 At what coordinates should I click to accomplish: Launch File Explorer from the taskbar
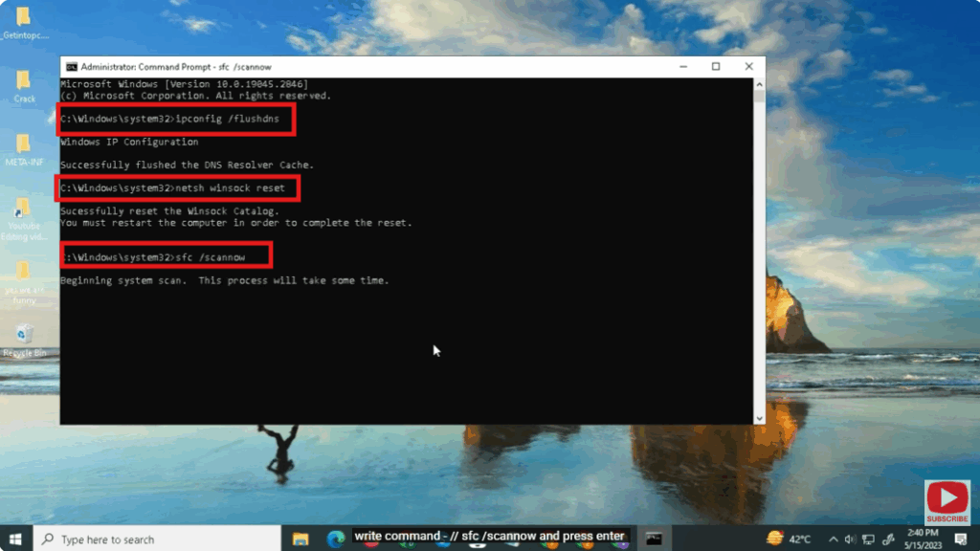coord(301,538)
